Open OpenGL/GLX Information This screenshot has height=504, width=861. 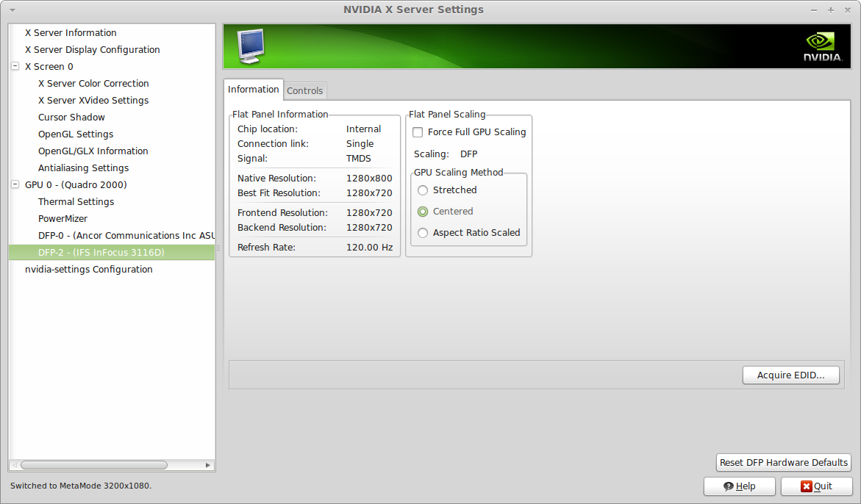[x=93, y=151]
